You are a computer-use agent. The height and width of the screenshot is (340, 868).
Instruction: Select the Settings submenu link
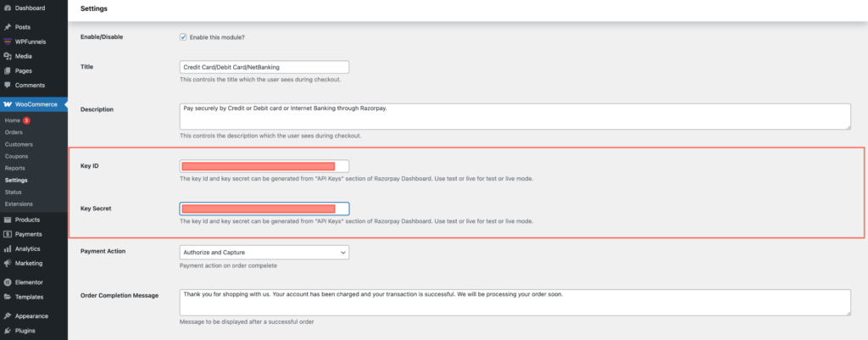16,180
